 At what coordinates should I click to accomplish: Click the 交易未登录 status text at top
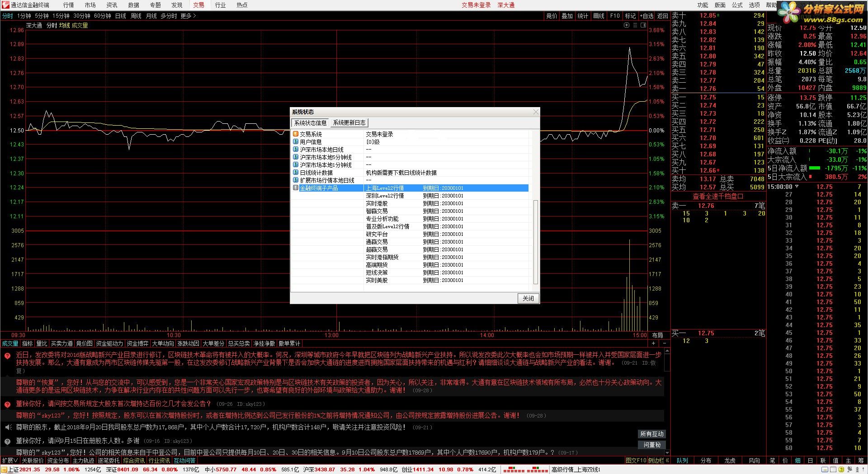[x=476, y=5]
